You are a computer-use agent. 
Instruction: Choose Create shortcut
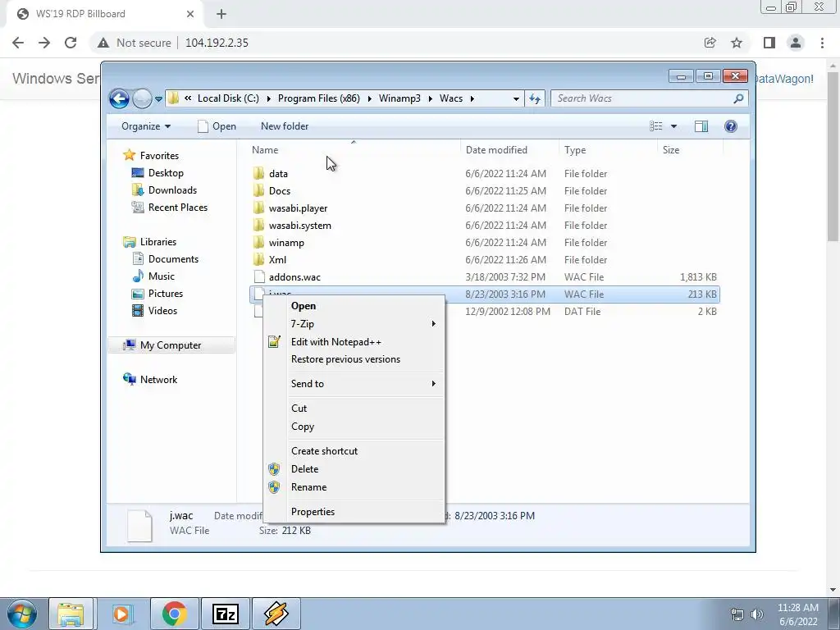click(x=354, y=451)
